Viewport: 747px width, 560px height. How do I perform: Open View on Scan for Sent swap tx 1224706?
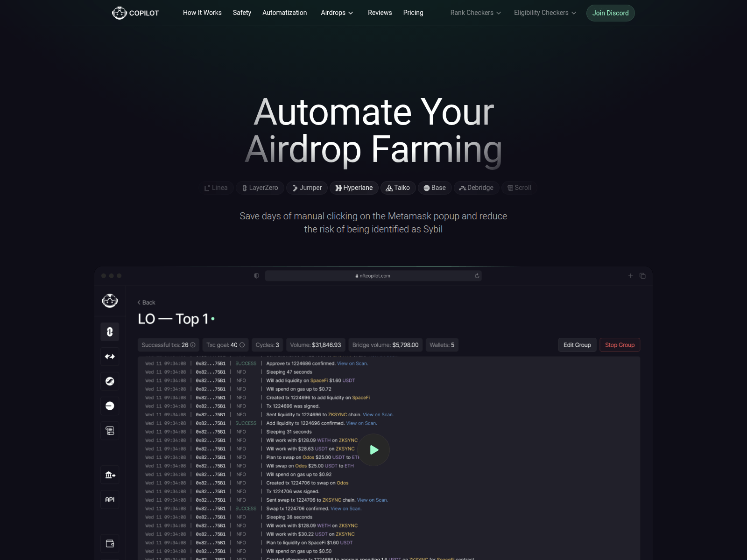pyautogui.click(x=373, y=500)
